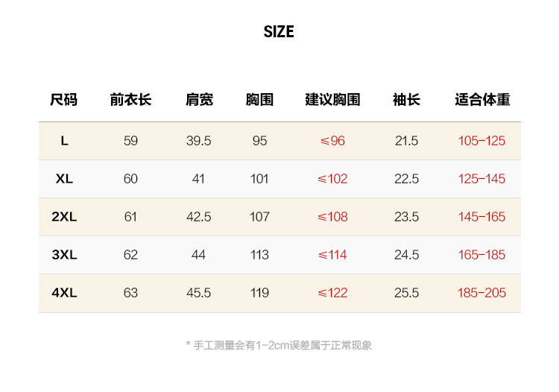Click the 适合体重 column header
This screenshot has height=392, width=559.
click(482, 100)
